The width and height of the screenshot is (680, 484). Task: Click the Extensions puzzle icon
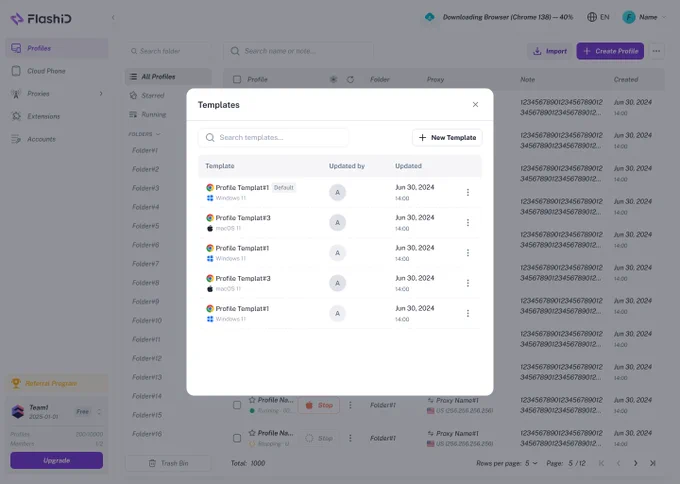(16, 116)
